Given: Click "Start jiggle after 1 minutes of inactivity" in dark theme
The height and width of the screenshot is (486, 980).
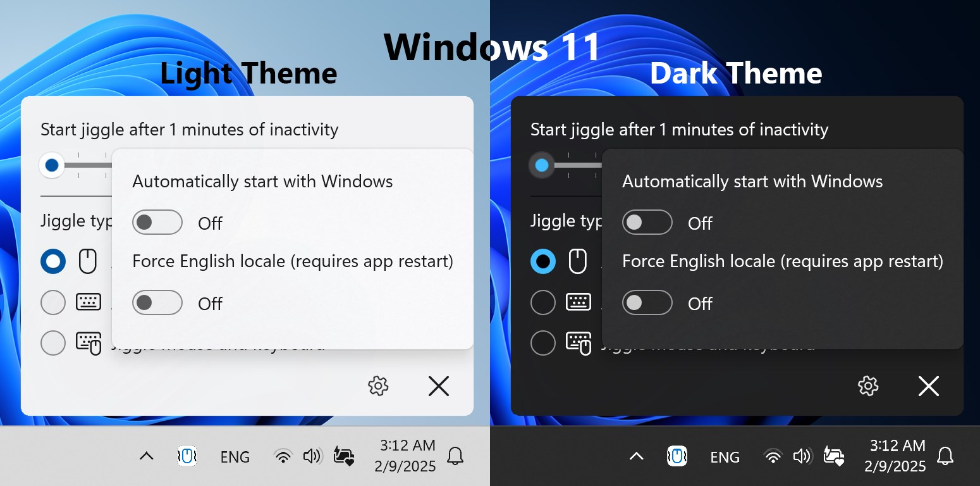Looking at the screenshot, I should pos(680,130).
